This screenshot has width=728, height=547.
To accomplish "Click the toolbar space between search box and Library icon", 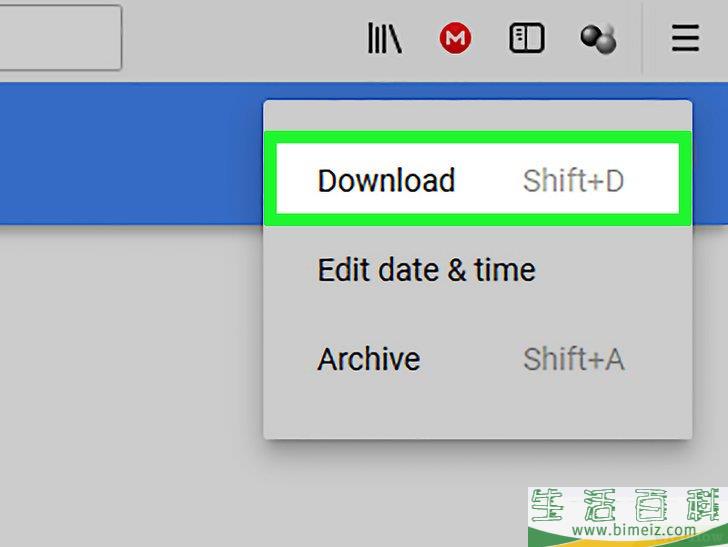I will (x=244, y=38).
